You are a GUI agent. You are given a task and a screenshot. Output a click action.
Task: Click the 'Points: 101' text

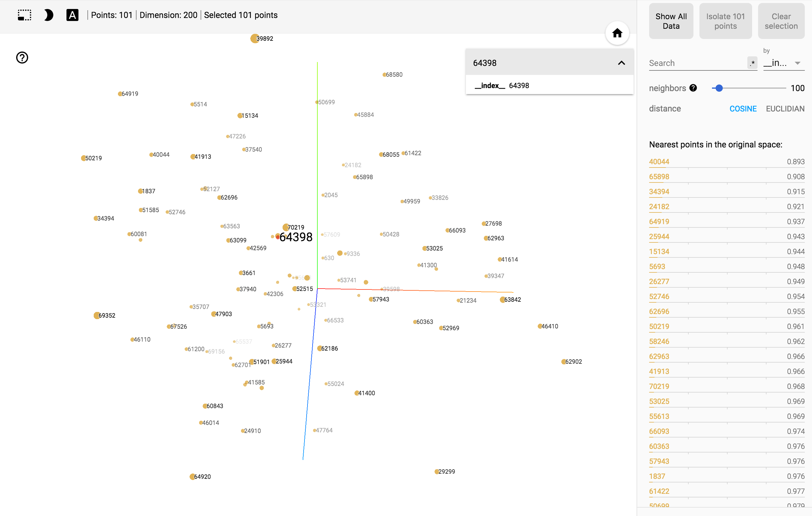coord(112,15)
